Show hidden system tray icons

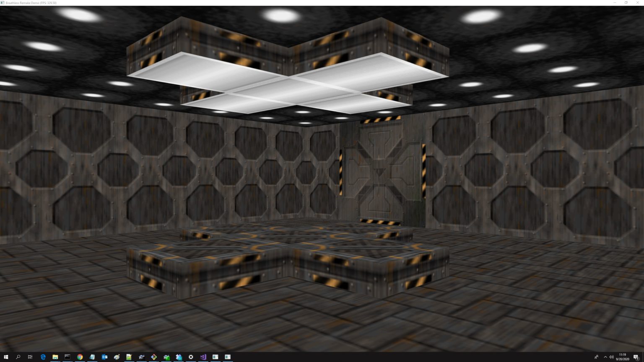(x=605, y=357)
